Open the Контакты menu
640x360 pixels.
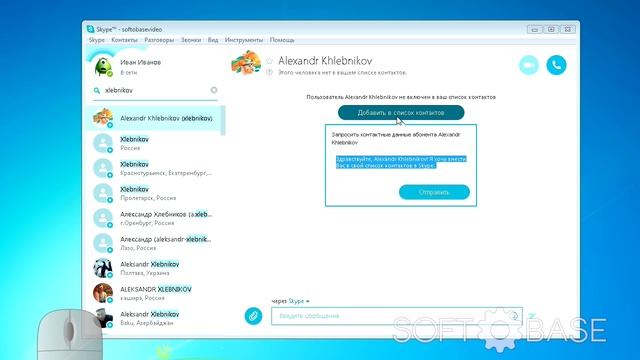tap(124, 40)
